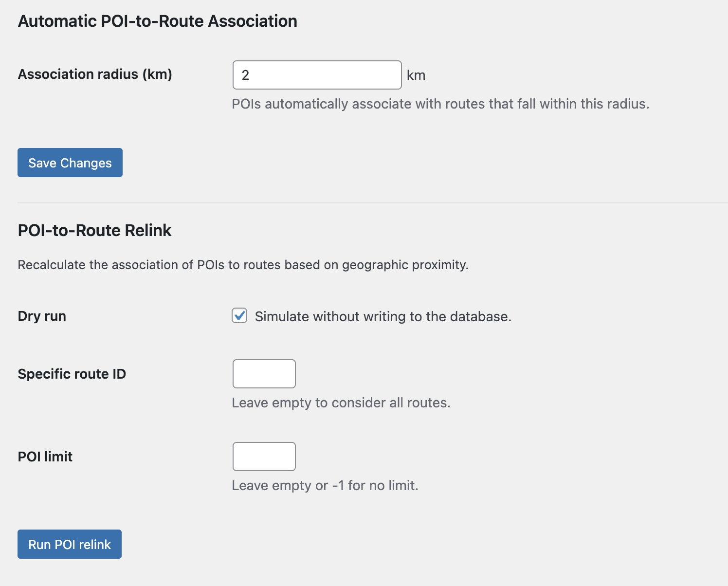This screenshot has width=728, height=586.
Task: Click the Leave empty to consider all routes hint
Action: pyautogui.click(x=342, y=403)
